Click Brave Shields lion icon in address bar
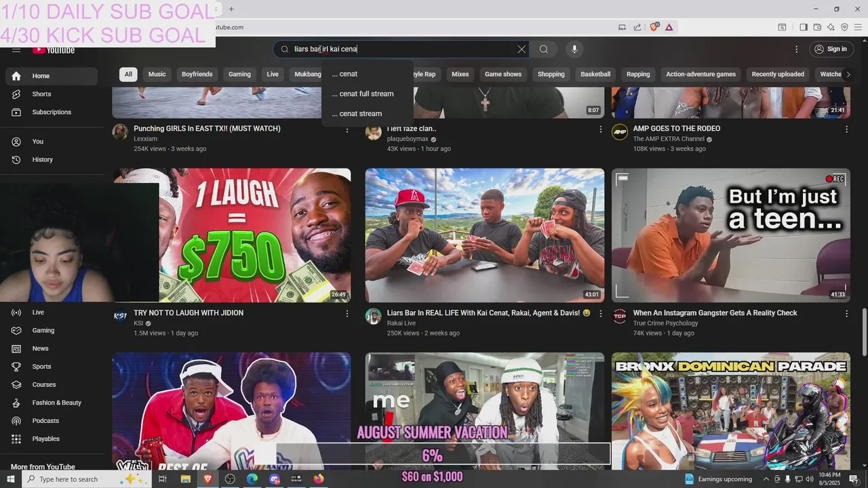This screenshot has width=868, height=488. coord(654,27)
